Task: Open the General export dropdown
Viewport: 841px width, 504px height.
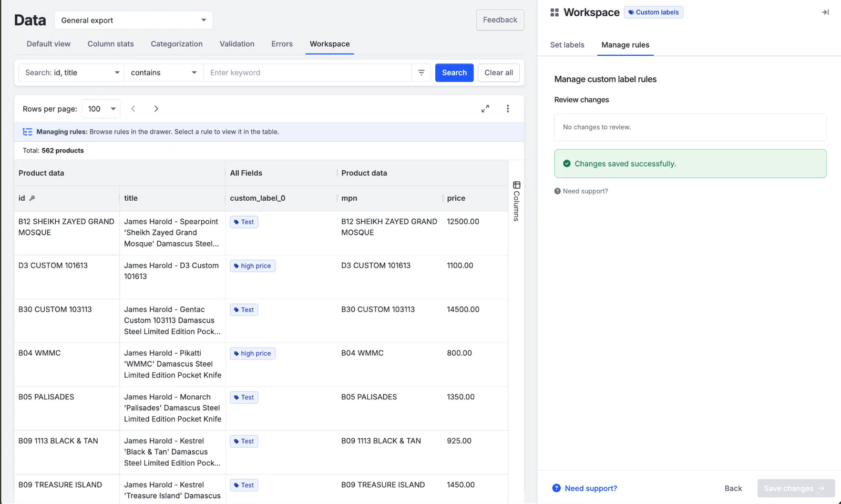Action: (134, 20)
